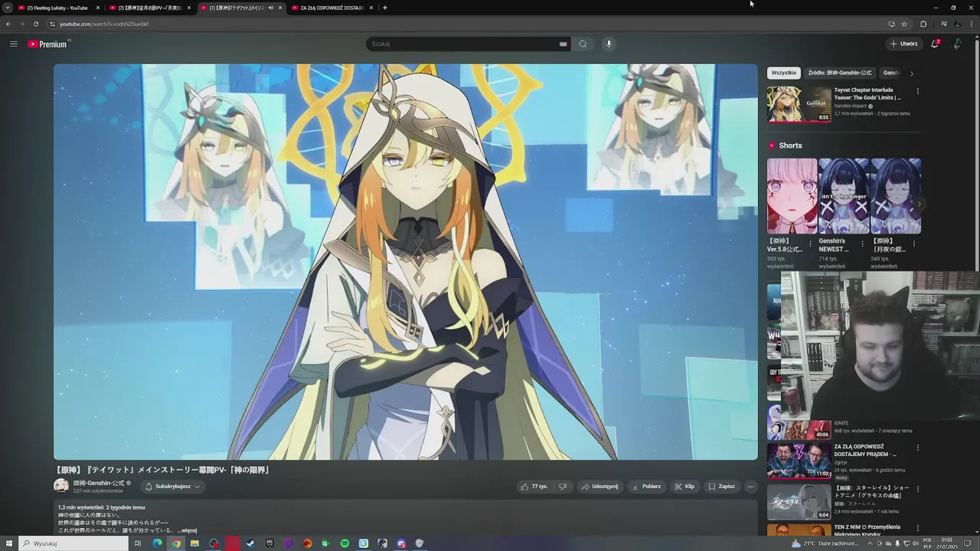Image resolution: width=980 pixels, height=551 pixels.
Task: Start voice search with microphone icon
Action: (609, 44)
